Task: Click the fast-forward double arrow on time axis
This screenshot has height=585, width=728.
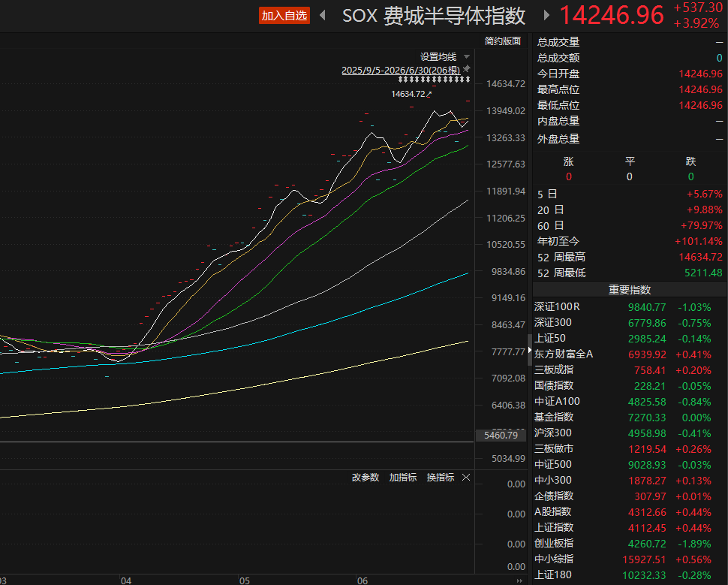Action: pos(519,580)
